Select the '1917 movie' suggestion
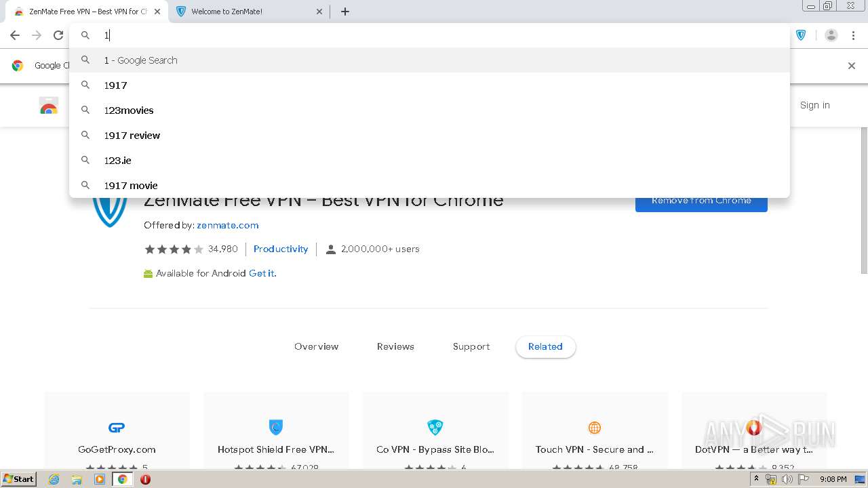This screenshot has width=868, height=488. (430, 186)
